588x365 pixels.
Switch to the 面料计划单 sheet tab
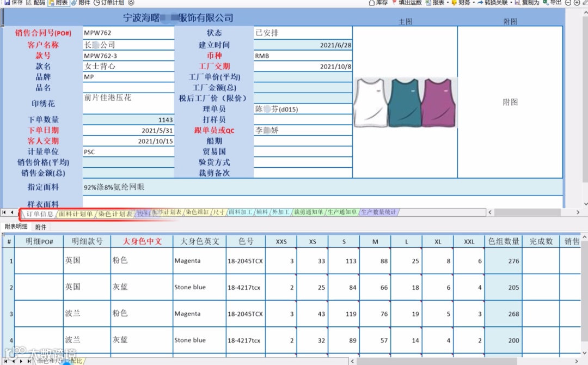(x=76, y=214)
